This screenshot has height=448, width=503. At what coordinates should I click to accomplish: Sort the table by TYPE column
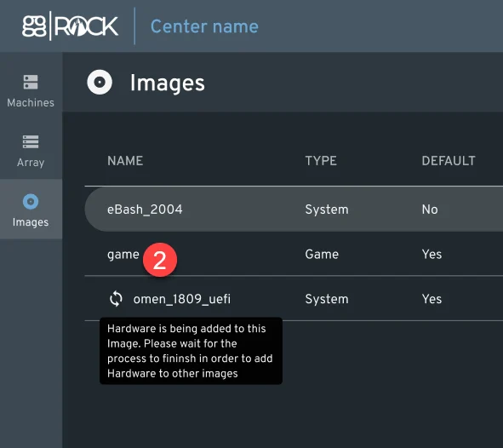[x=321, y=161]
